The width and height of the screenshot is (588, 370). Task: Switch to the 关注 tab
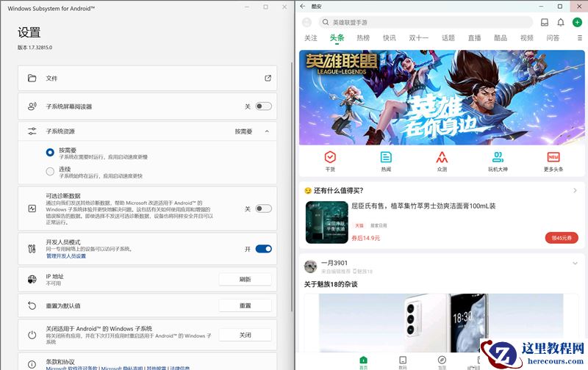pyautogui.click(x=311, y=38)
